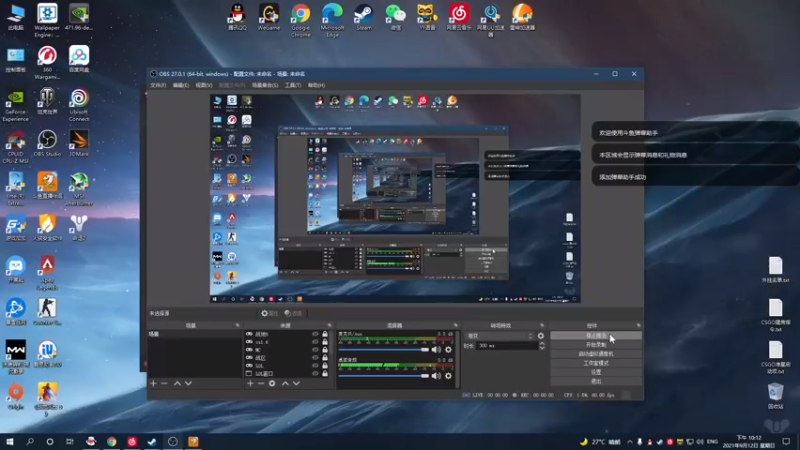
Task: Adjust the 麦克风/Aux volume slider
Action: [x=384, y=349]
